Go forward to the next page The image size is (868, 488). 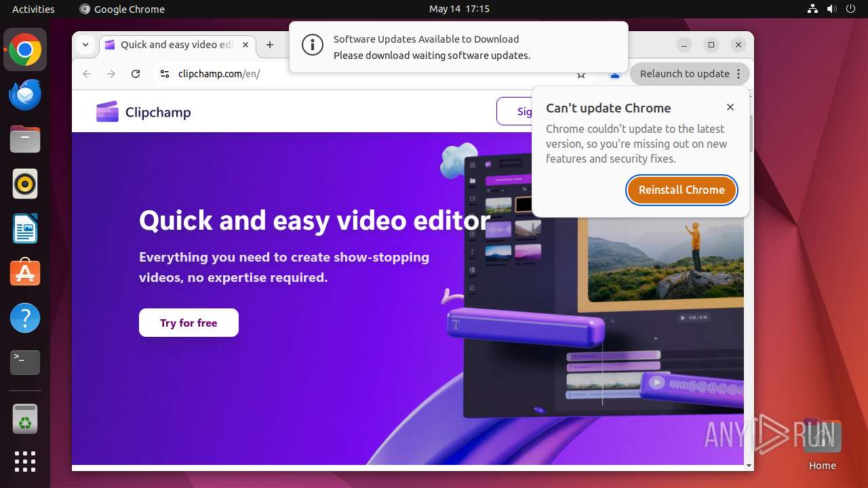coord(111,74)
